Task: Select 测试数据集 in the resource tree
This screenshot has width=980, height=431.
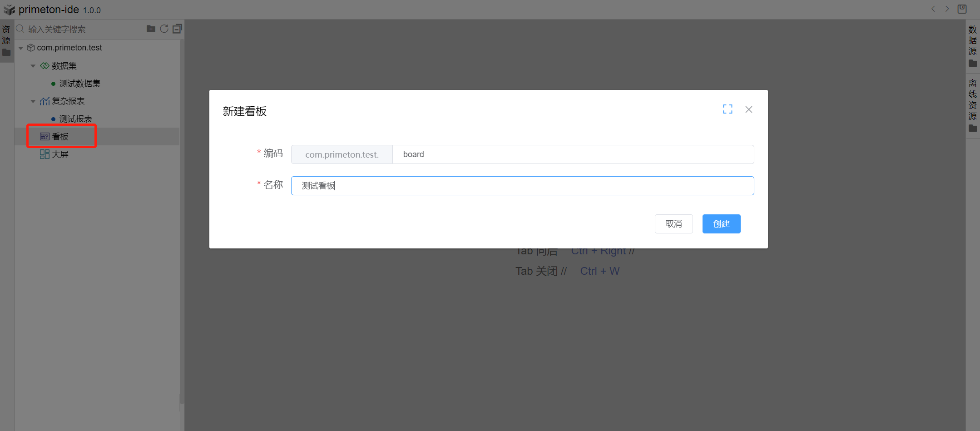Action: coord(79,84)
